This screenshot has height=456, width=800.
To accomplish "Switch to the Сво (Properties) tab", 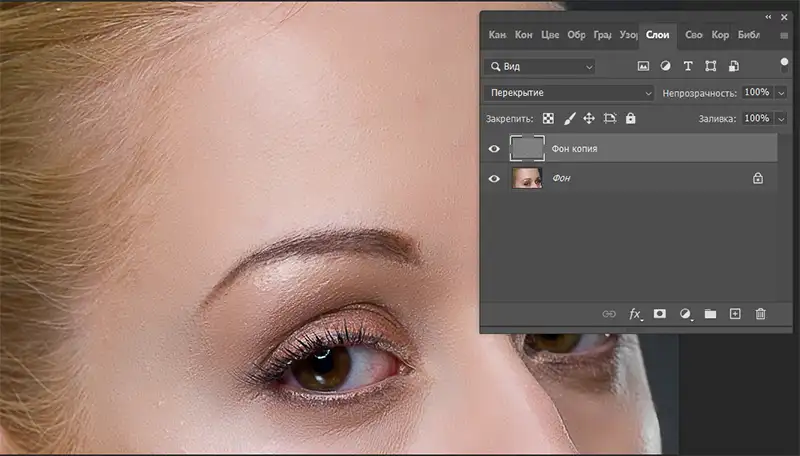I will [x=693, y=35].
